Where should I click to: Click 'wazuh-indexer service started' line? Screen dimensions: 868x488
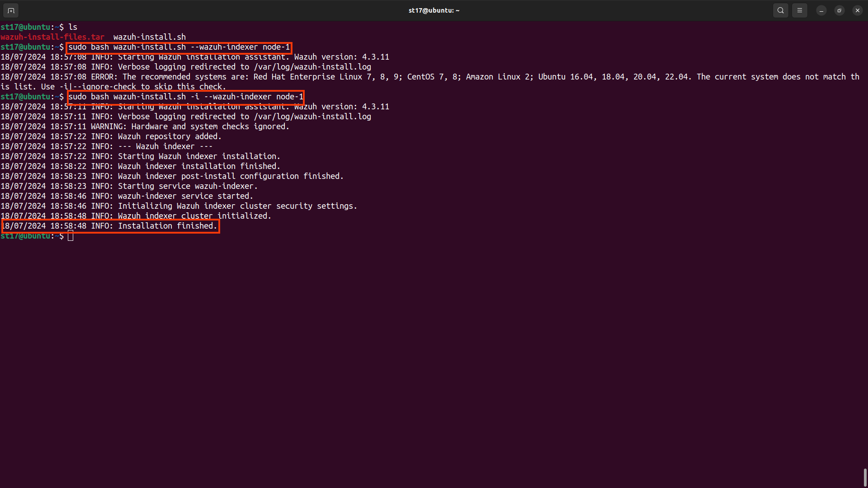pos(127,196)
